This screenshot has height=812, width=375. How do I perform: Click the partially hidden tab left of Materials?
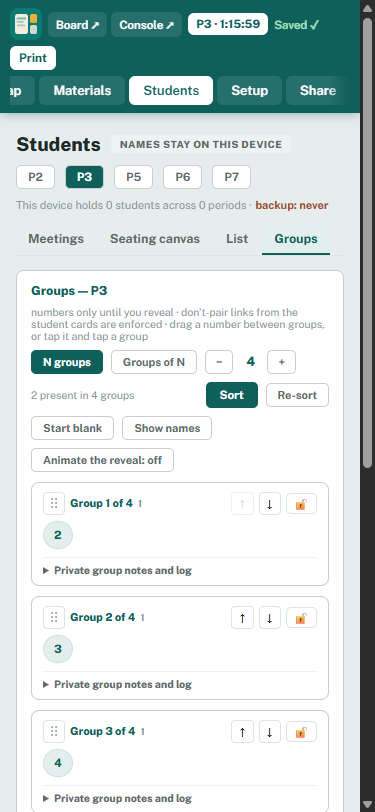pyautogui.click(x=22, y=91)
